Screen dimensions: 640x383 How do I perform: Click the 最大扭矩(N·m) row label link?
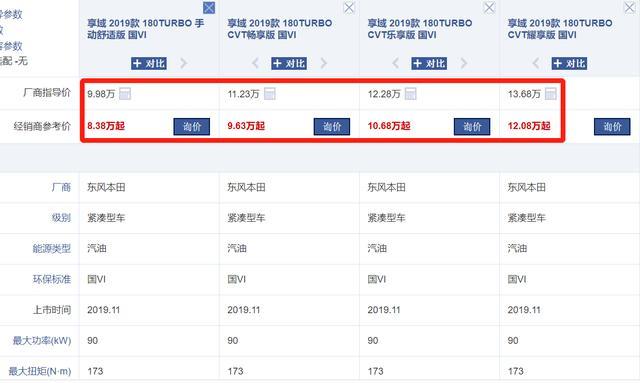[x=40, y=371]
